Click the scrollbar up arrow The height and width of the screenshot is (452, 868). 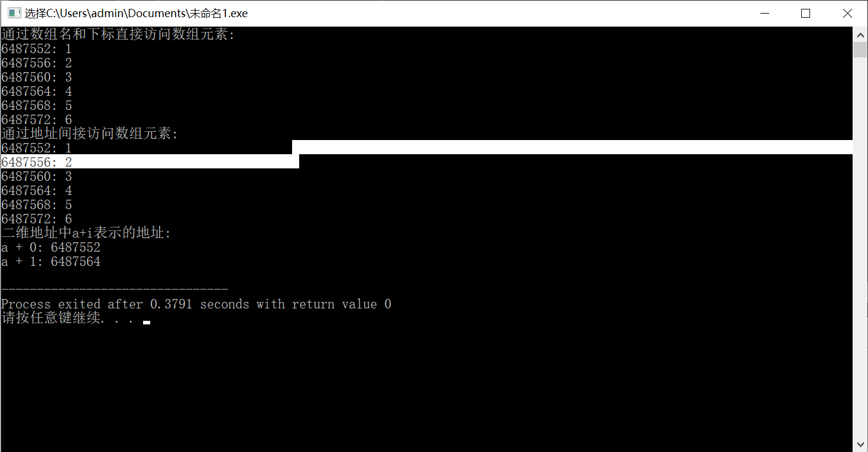[x=860, y=34]
